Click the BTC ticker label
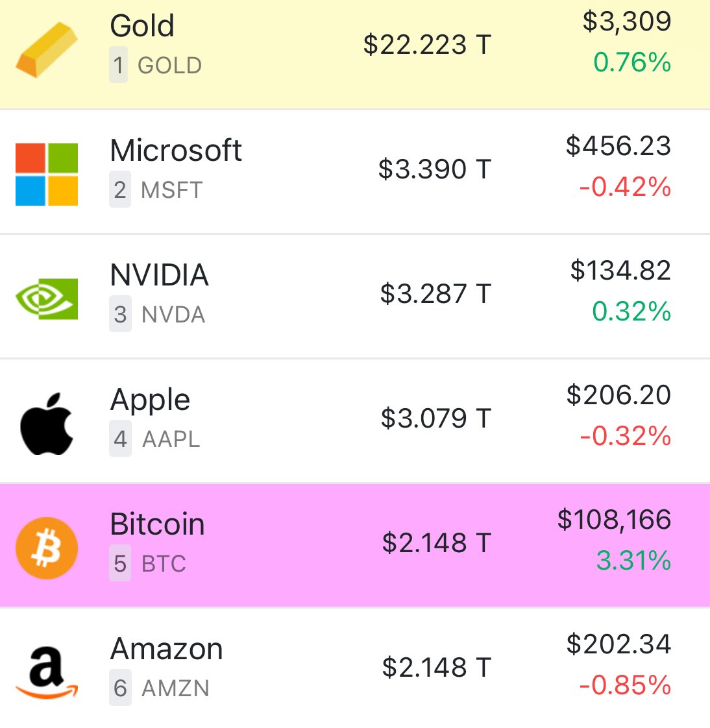 click(x=164, y=564)
